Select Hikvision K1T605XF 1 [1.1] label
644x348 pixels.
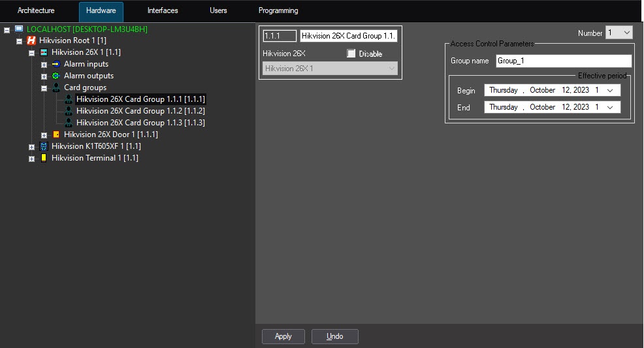pos(96,146)
